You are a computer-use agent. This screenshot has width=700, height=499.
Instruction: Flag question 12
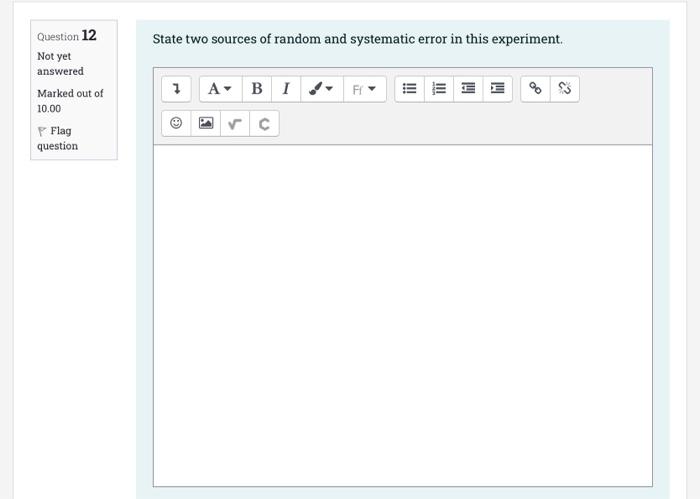(x=57, y=138)
